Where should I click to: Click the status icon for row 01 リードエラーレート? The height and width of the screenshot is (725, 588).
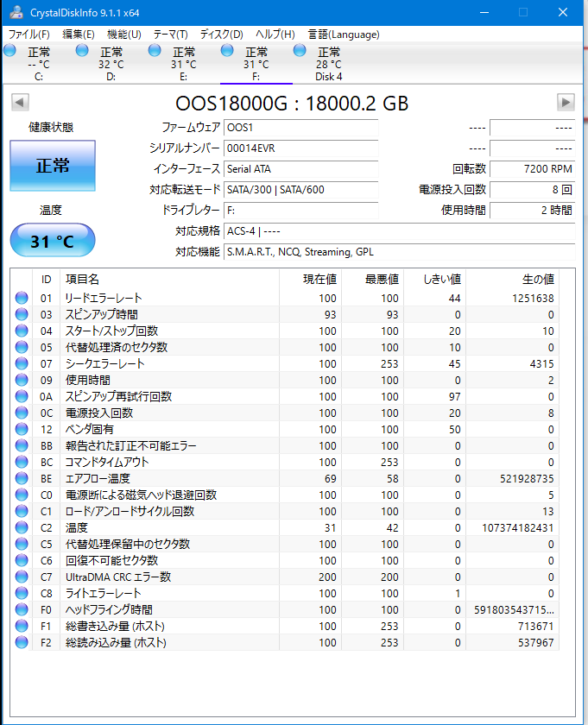[22, 298]
